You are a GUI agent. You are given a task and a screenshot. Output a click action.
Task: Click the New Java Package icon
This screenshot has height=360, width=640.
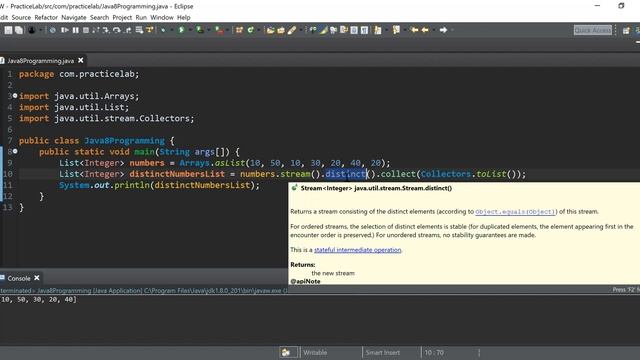[239, 30]
